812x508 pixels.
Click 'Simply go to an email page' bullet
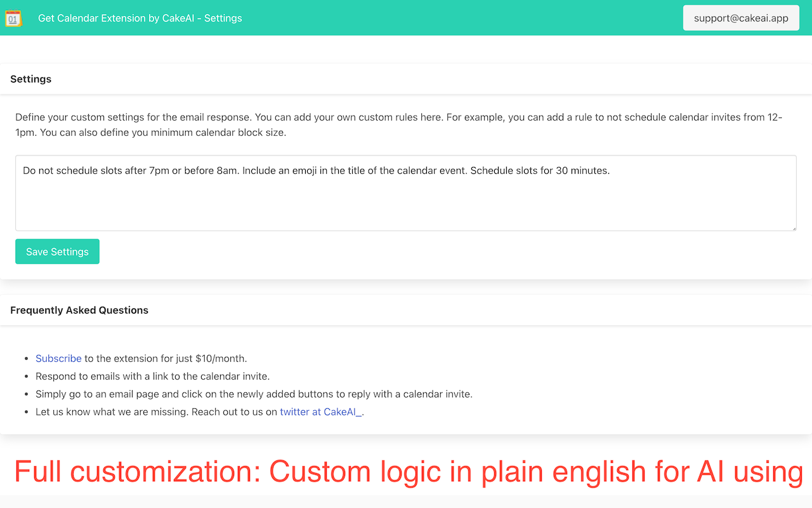pyautogui.click(x=254, y=394)
